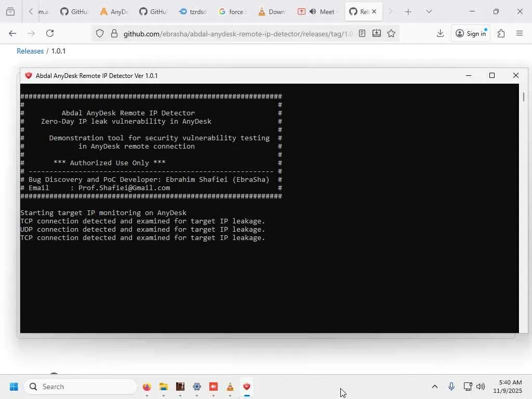Click the Sign in account button
532x399 pixels.
pos(471,33)
